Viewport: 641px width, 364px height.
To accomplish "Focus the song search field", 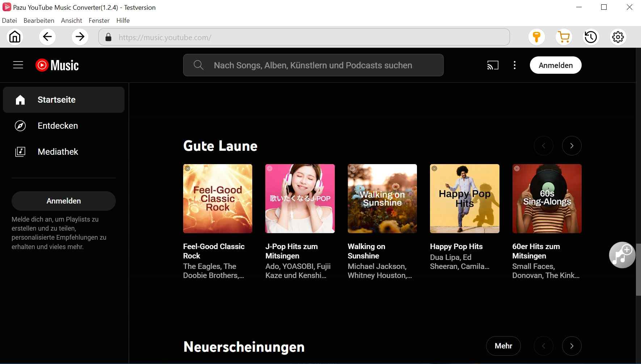I will pyautogui.click(x=313, y=65).
